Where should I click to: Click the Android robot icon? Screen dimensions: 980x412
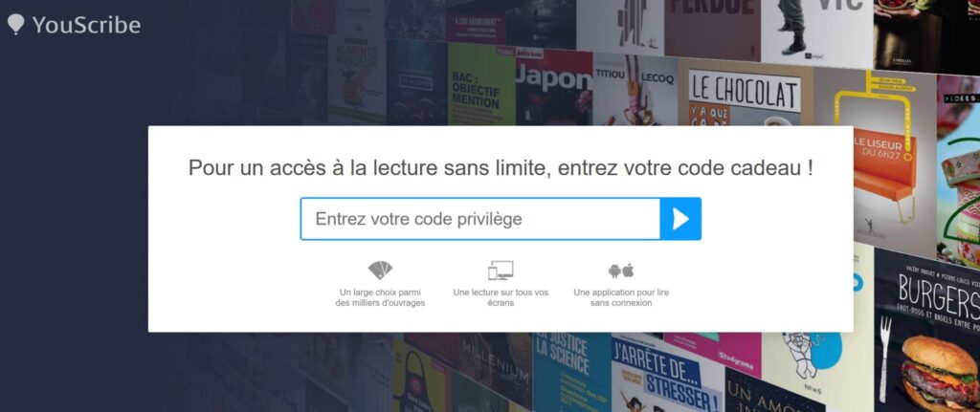coord(614,271)
